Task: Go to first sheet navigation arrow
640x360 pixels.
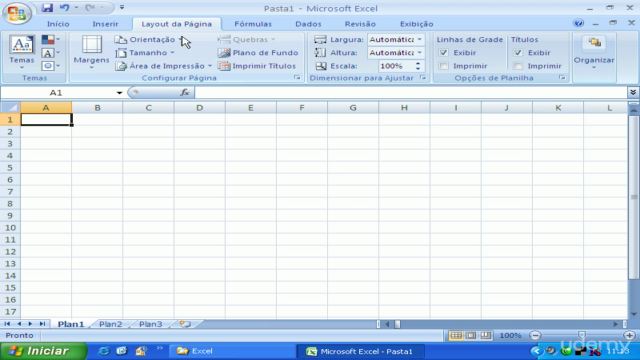Action: [7, 324]
